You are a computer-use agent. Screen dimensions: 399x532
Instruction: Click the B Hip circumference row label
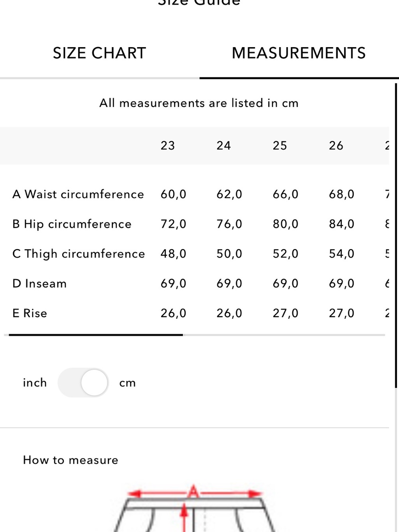72,224
